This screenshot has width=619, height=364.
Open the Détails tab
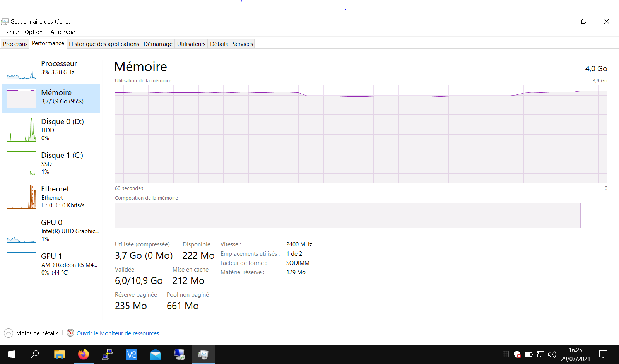click(x=219, y=44)
